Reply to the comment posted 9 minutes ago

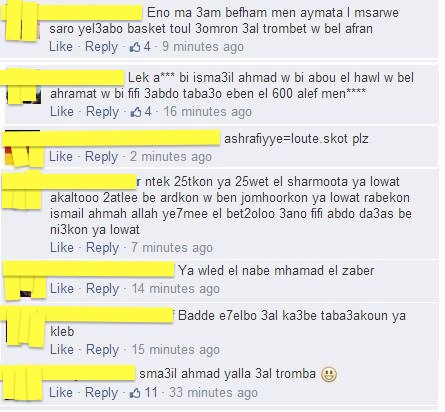(101, 47)
